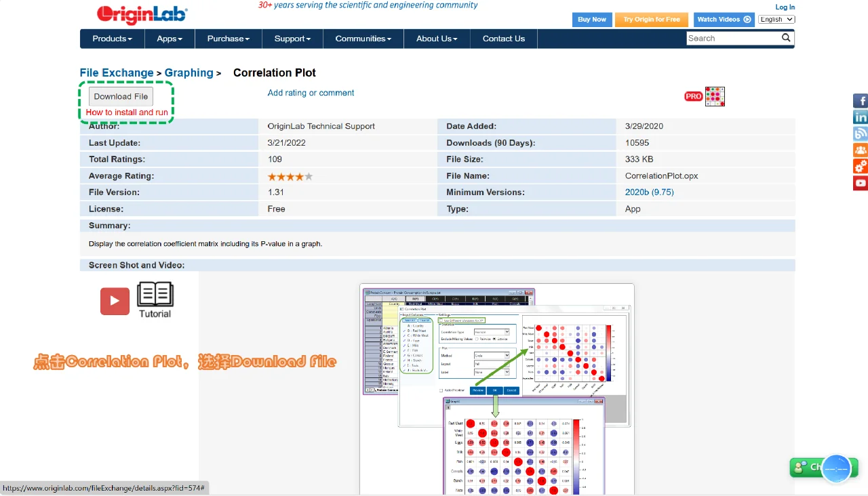Click the OriginLab logo
The height and width of the screenshot is (496, 868).
click(x=142, y=14)
